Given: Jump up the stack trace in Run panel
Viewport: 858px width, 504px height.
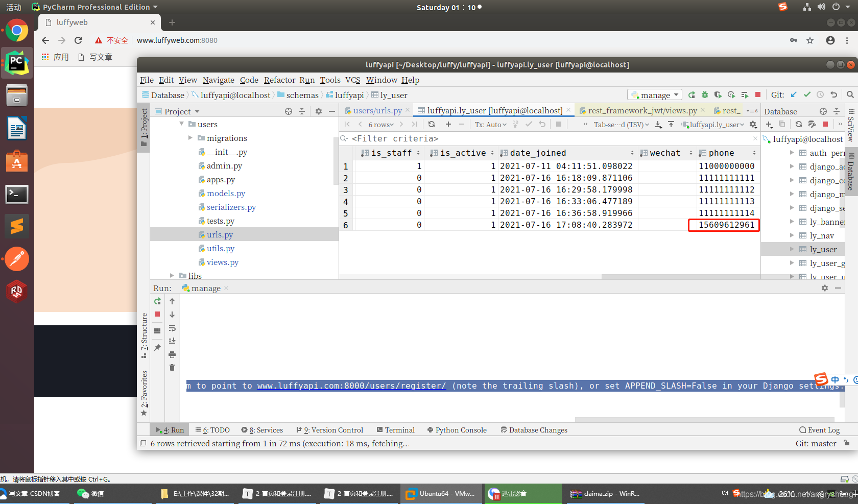Looking at the screenshot, I should tap(172, 301).
